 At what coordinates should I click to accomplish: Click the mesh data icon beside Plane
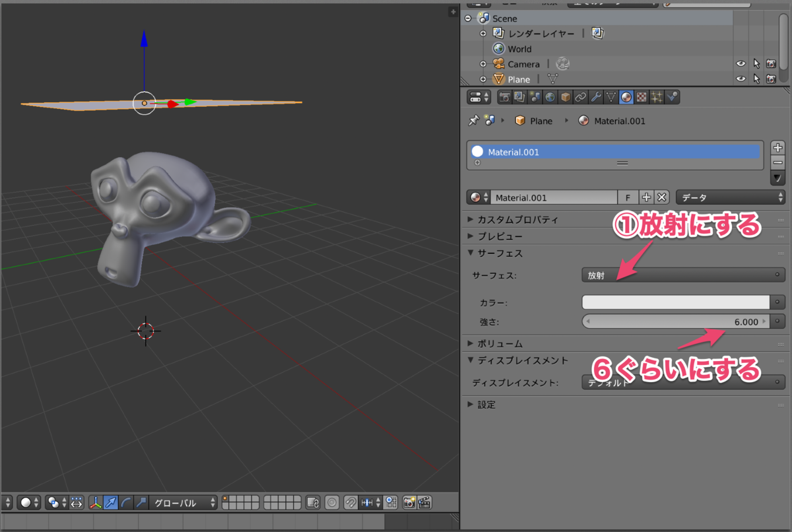coord(553,79)
